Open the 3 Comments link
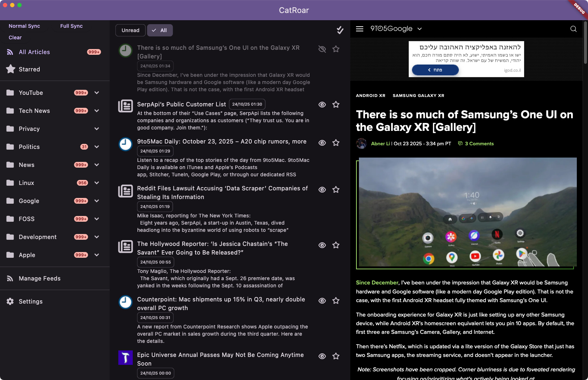The image size is (588, 380). [x=476, y=143]
